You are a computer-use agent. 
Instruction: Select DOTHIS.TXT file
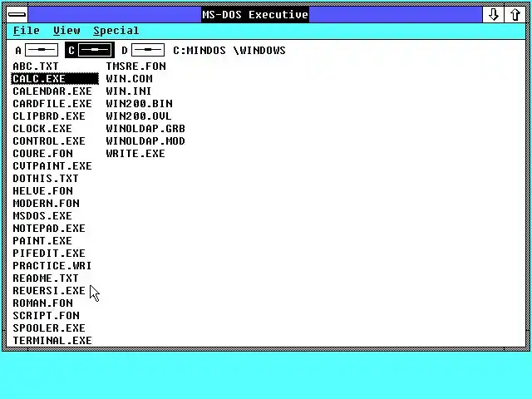pyautogui.click(x=46, y=179)
